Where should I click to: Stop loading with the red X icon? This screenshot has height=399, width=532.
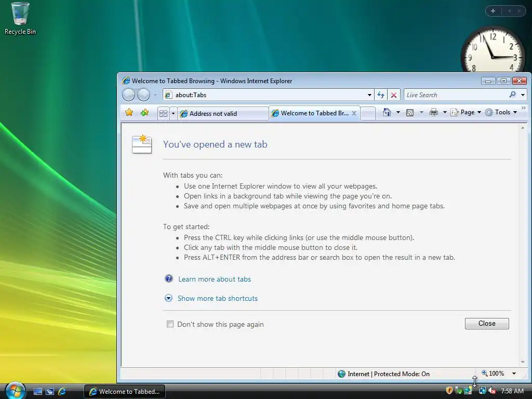tap(394, 95)
